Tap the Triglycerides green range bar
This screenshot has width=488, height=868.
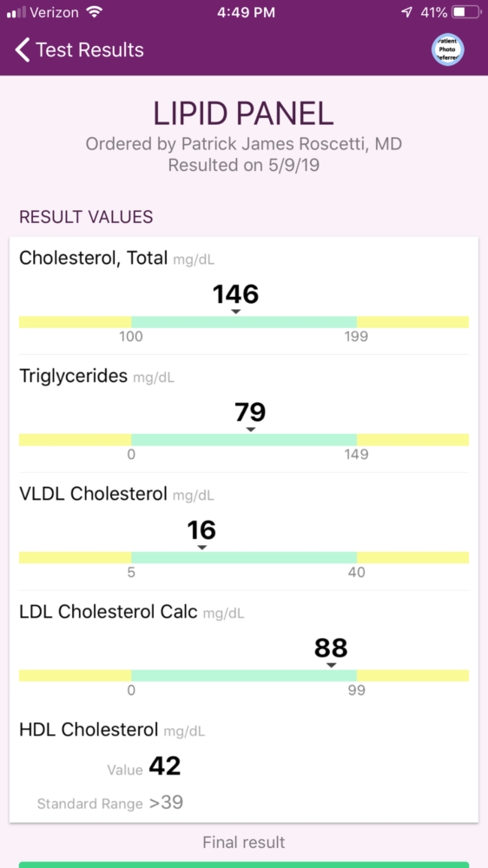click(244, 440)
